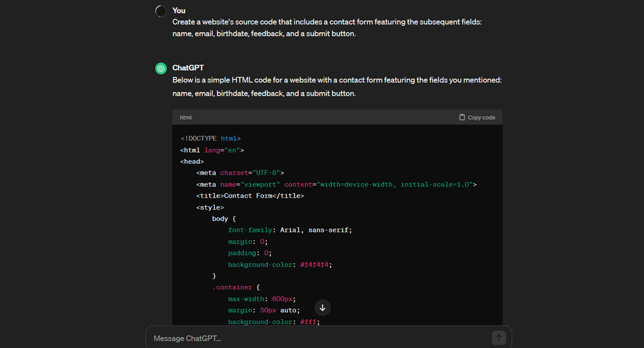Click the #f4f4f4 background-color value
Image resolution: width=644 pixels, height=348 pixels.
coord(314,265)
